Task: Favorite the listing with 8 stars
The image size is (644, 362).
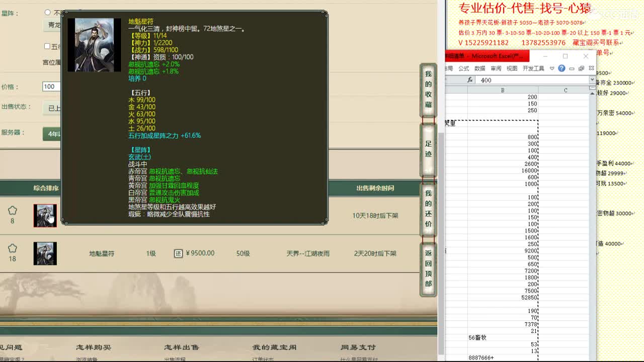Action: click(x=13, y=211)
